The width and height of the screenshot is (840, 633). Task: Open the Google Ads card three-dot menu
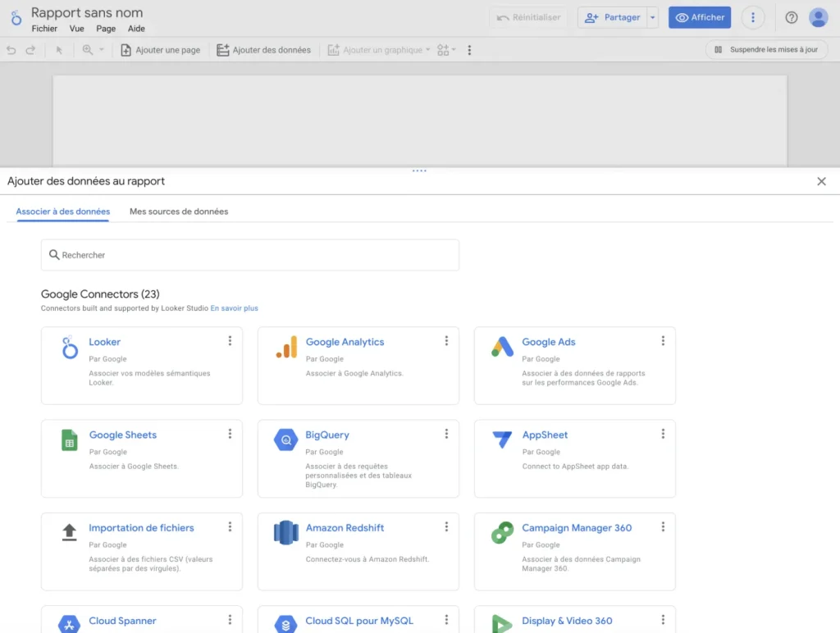pos(663,340)
